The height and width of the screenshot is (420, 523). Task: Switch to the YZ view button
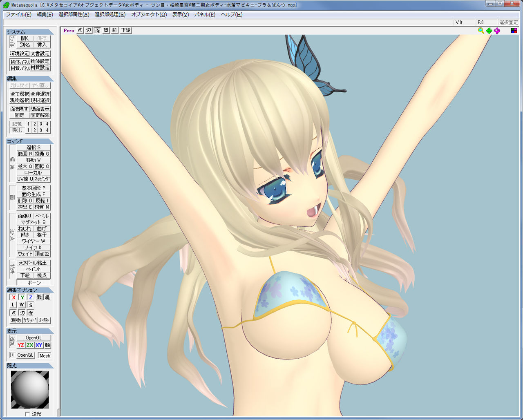(21, 345)
